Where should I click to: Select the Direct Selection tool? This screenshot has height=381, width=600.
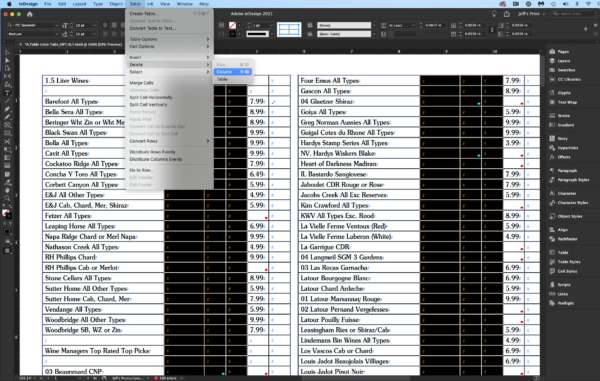(7, 60)
